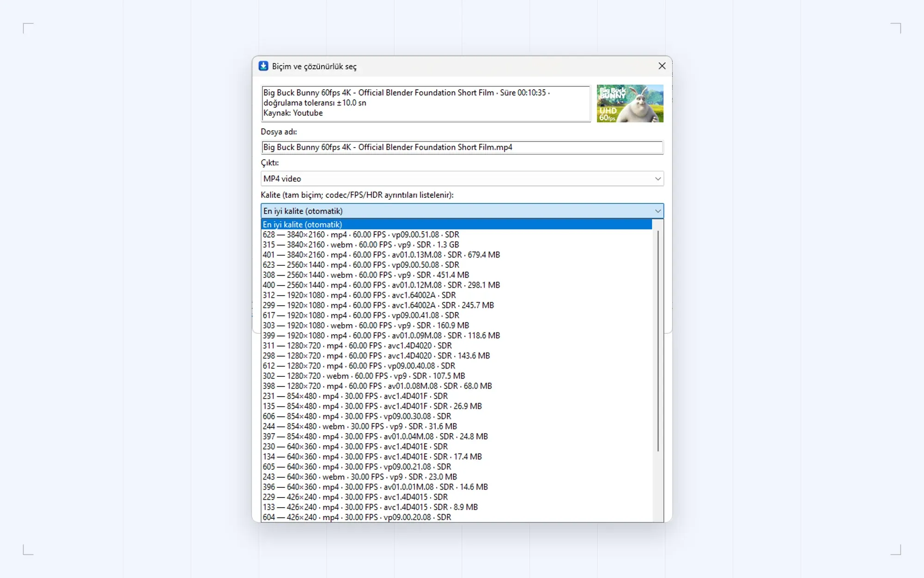Viewport: 924px width, 578px height.
Task: Select format 135 854×480 avc1 26.9 MB
Action: (456, 406)
